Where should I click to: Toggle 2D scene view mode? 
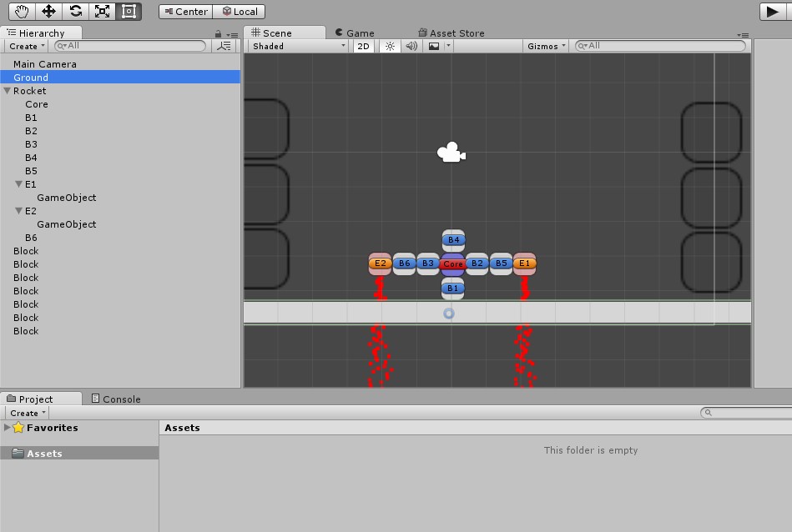363,46
